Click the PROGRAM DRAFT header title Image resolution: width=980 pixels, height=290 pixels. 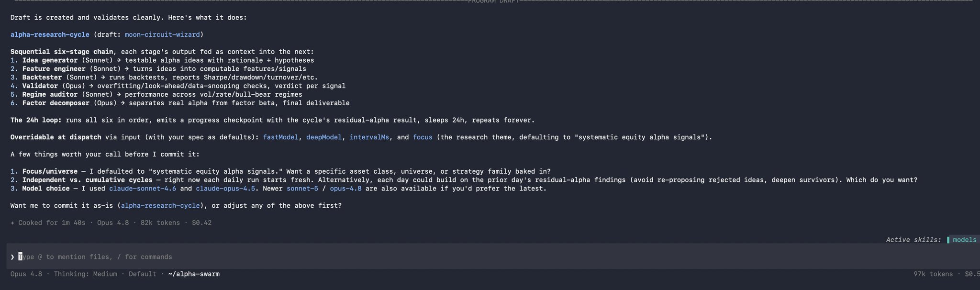493,1
